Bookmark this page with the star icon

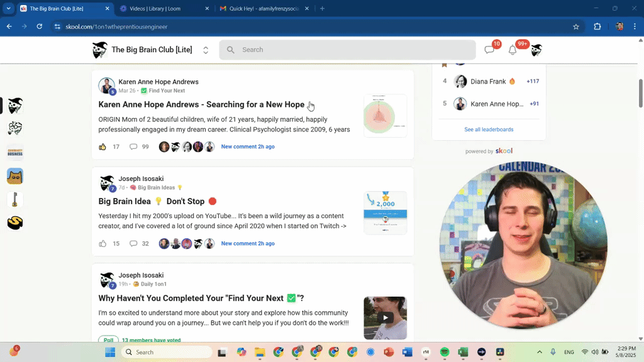tap(576, 26)
